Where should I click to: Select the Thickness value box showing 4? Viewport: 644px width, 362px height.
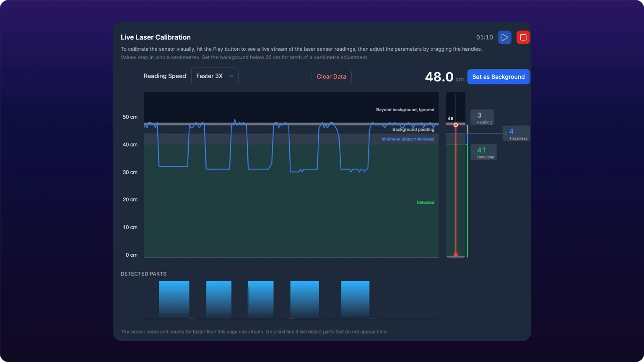pyautogui.click(x=516, y=134)
